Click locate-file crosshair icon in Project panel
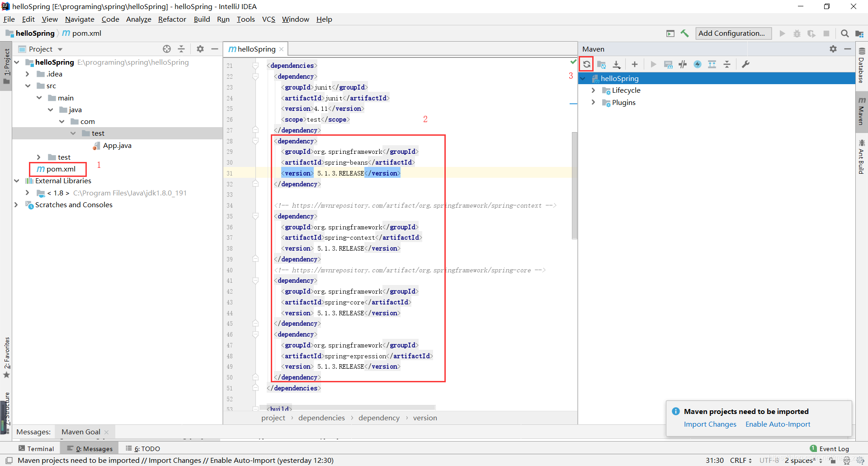Image resolution: width=868 pixels, height=466 pixels. [167, 49]
